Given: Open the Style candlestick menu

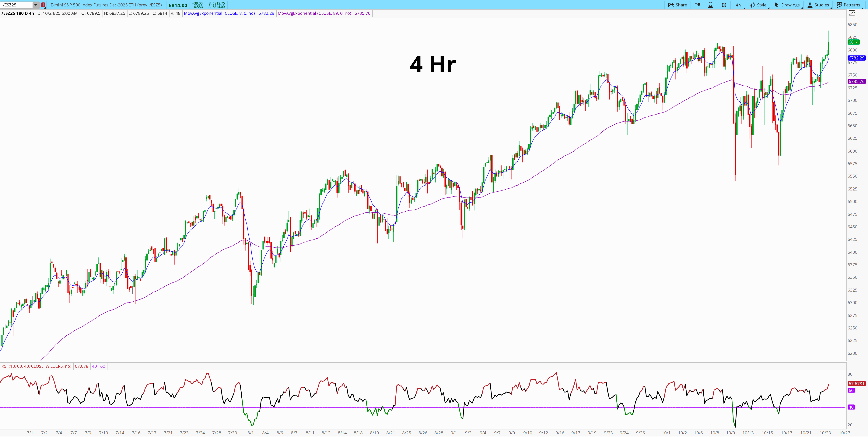Looking at the screenshot, I should tap(758, 5).
